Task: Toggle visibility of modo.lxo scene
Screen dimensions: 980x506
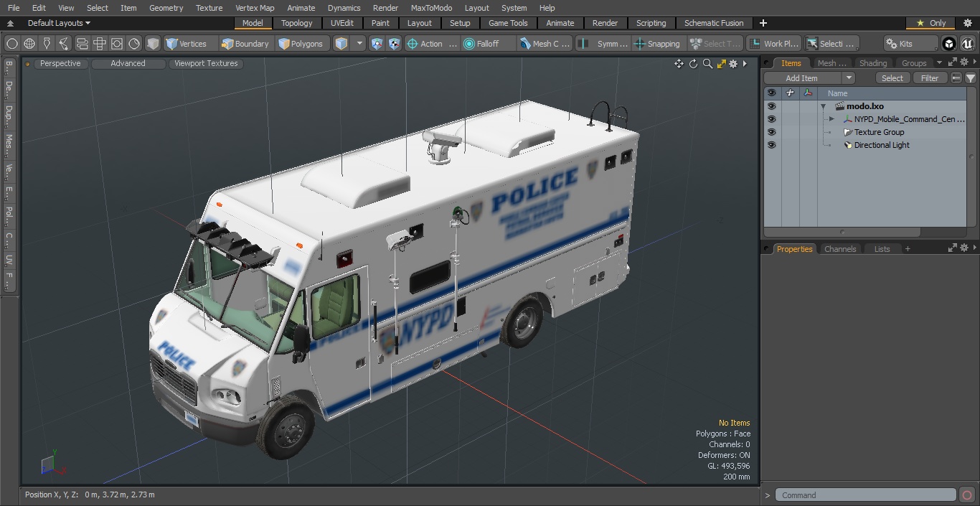Action: (x=771, y=106)
